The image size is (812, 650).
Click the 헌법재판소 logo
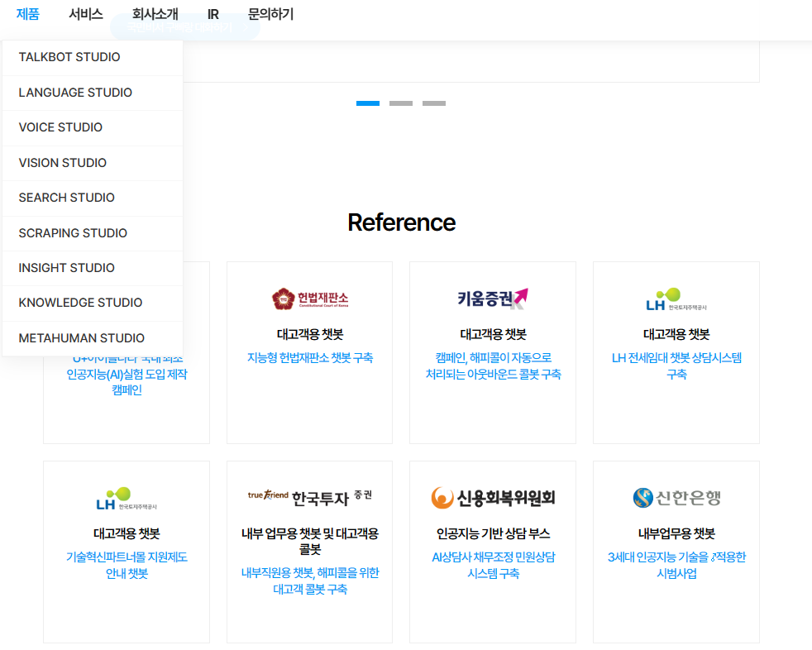tap(310, 299)
